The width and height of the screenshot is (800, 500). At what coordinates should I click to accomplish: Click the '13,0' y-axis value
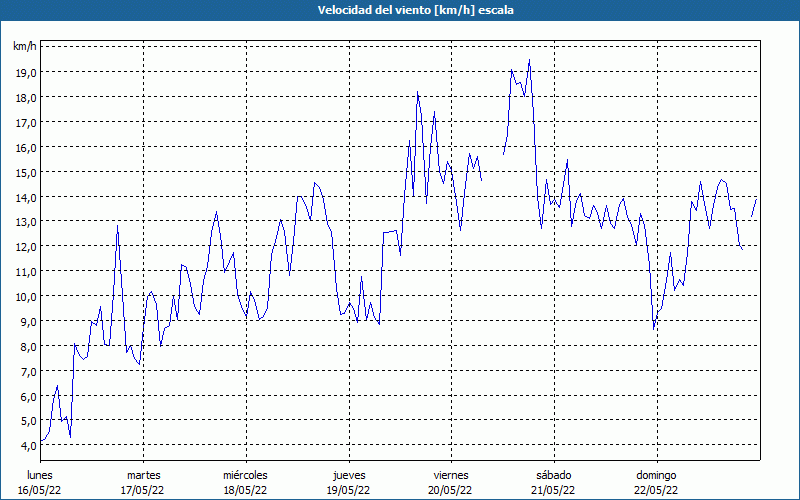coord(26,222)
